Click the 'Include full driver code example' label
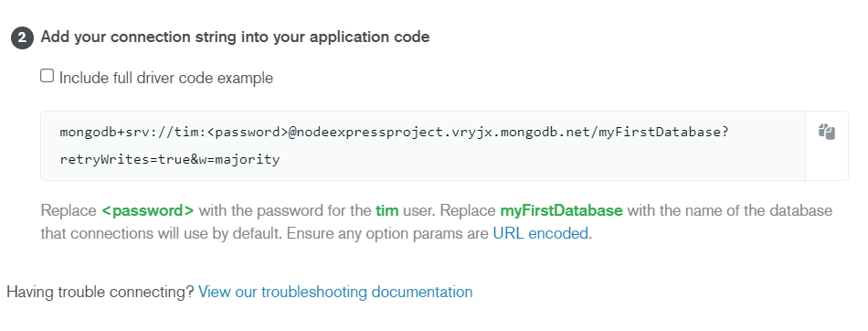This screenshot has height=331, width=868. coord(166,78)
